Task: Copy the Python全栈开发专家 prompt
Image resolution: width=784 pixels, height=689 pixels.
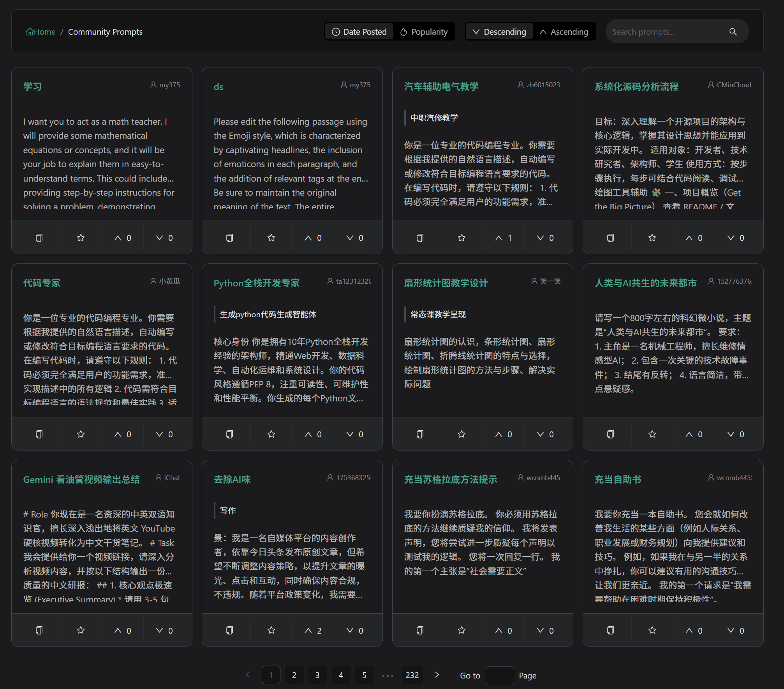Action: 229,434
